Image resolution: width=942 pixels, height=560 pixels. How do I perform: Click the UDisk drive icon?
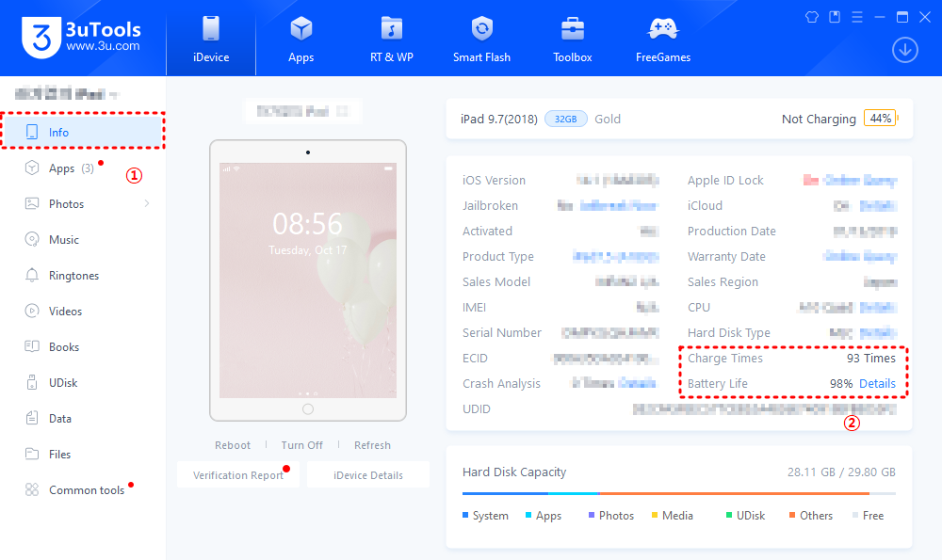[32, 382]
